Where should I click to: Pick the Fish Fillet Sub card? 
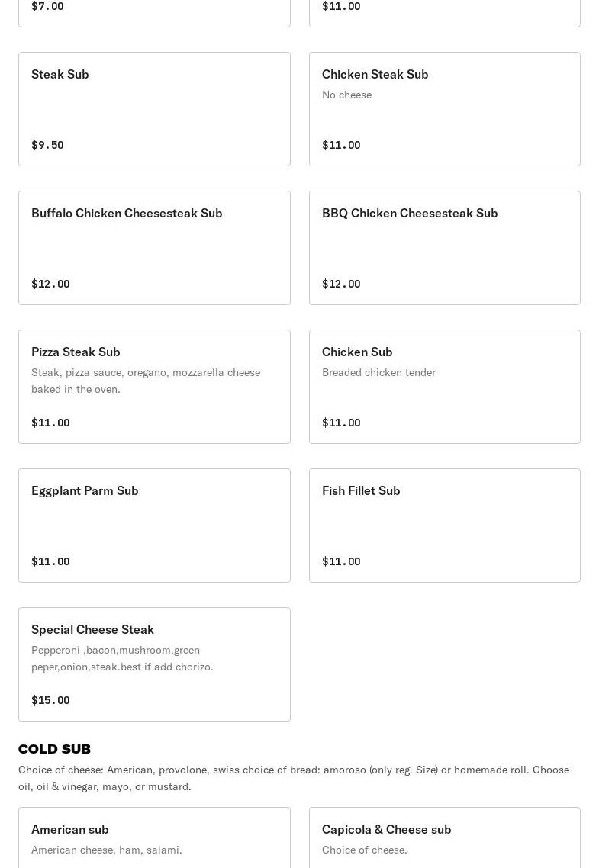444,526
